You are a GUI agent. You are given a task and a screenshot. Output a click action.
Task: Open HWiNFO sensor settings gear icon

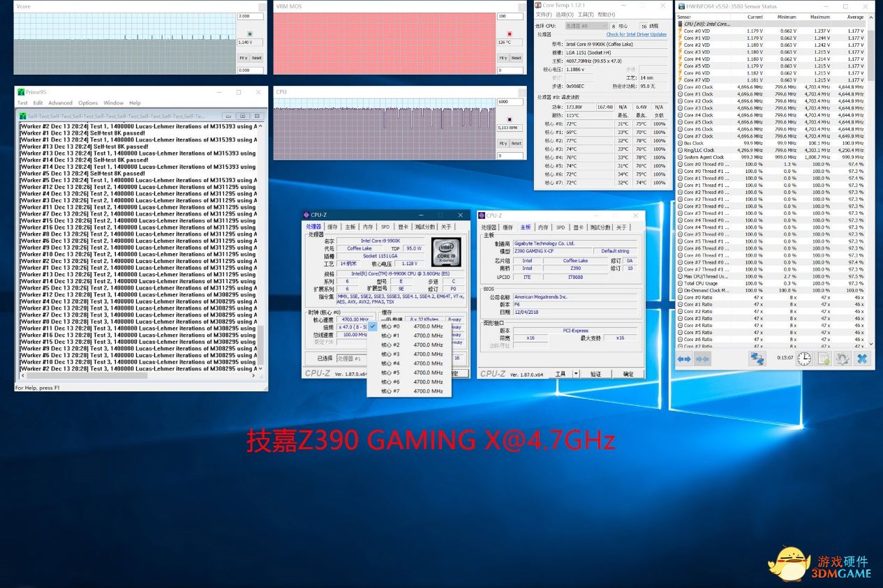pos(843,359)
